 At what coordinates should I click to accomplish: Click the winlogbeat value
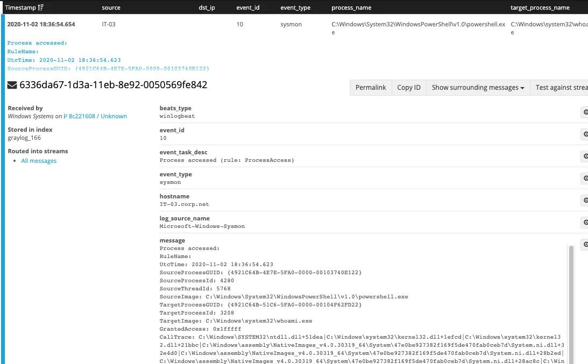(x=177, y=116)
